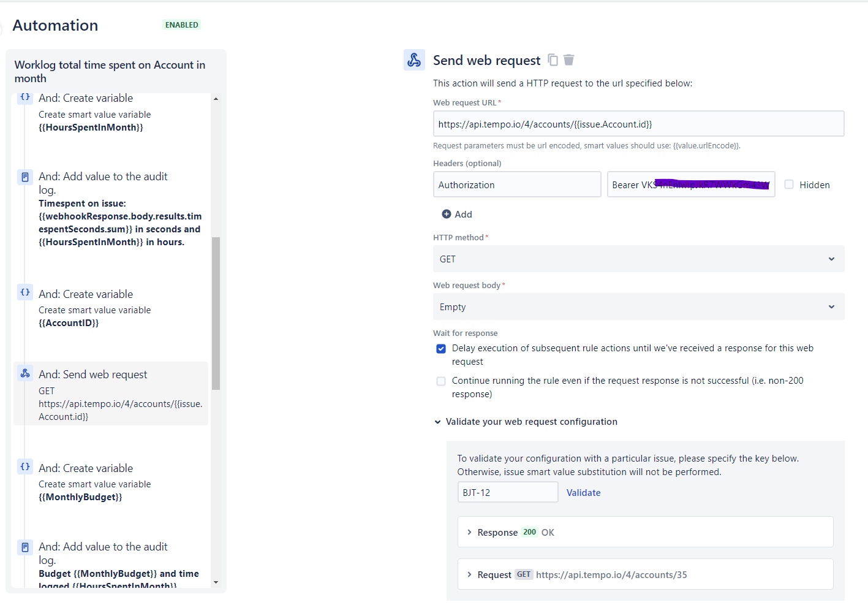
Task: Click the plus icon to add a header
Action: click(x=447, y=214)
